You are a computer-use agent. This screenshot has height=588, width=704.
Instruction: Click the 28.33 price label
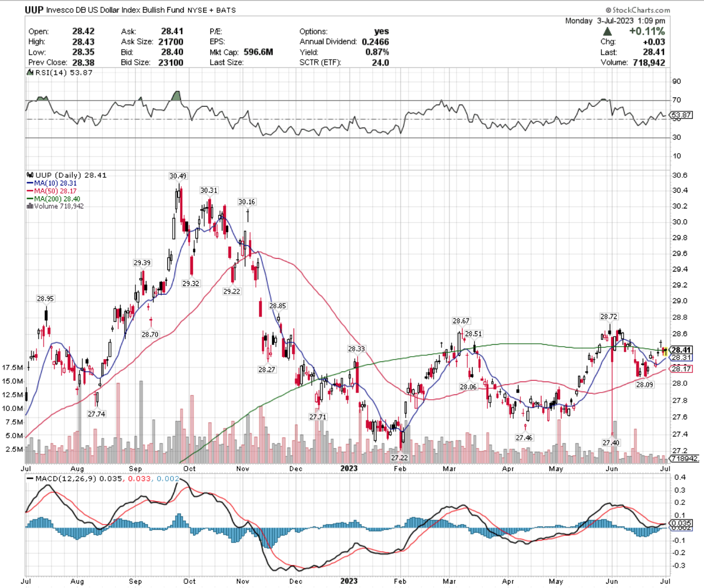[x=356, y=349]
